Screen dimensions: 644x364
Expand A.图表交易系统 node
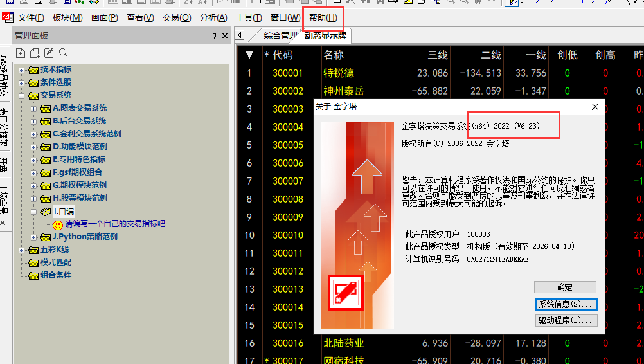(33, 109)
